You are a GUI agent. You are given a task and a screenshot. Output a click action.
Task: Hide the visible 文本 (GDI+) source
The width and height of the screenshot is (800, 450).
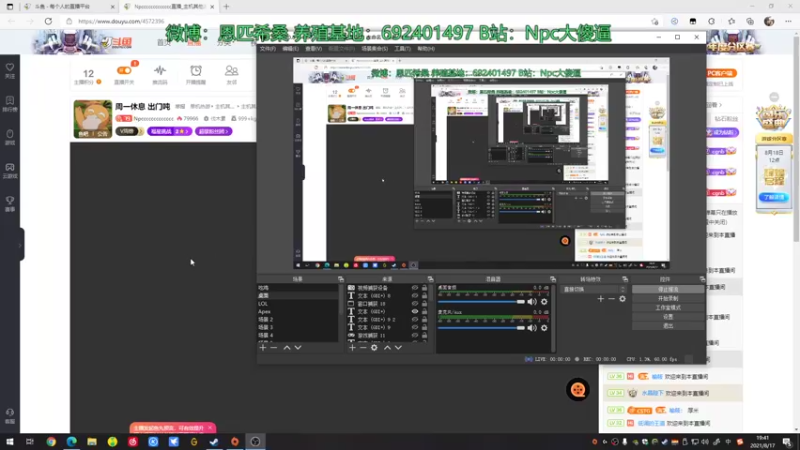click(x=415, y=311)
